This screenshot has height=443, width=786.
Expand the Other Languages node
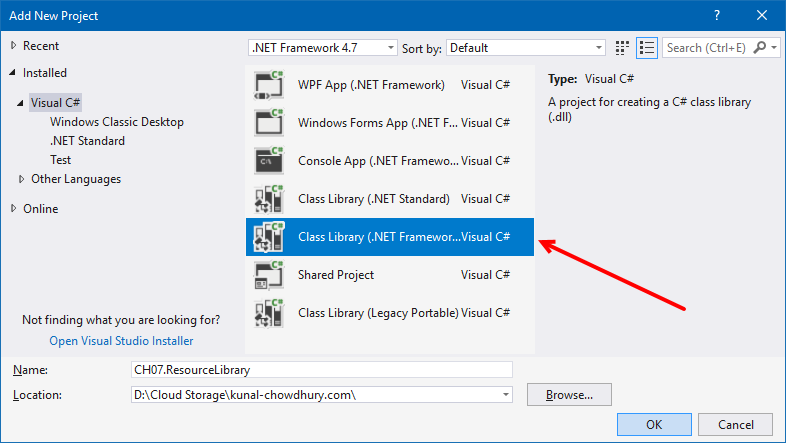point(22,179)
